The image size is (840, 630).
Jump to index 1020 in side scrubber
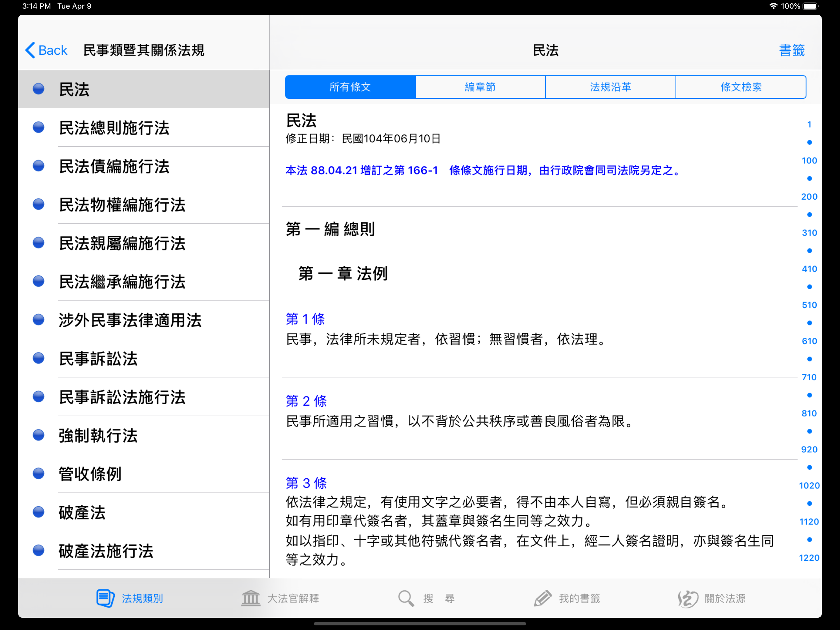(809, 485)
